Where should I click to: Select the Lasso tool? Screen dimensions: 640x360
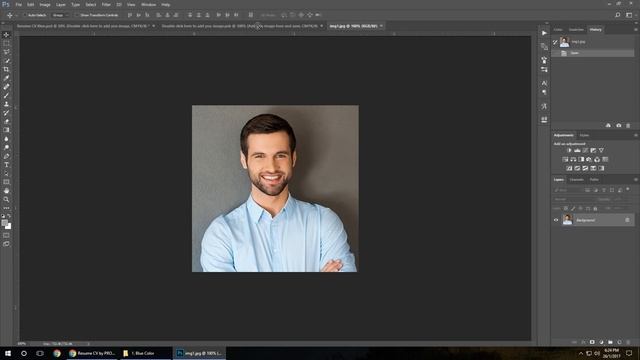[x=6, y=52]
